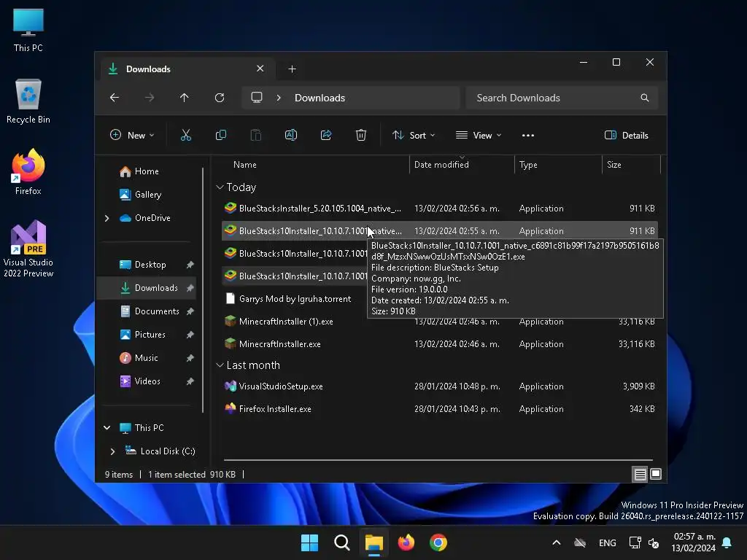Click the pin icon next to Videos

190,381
